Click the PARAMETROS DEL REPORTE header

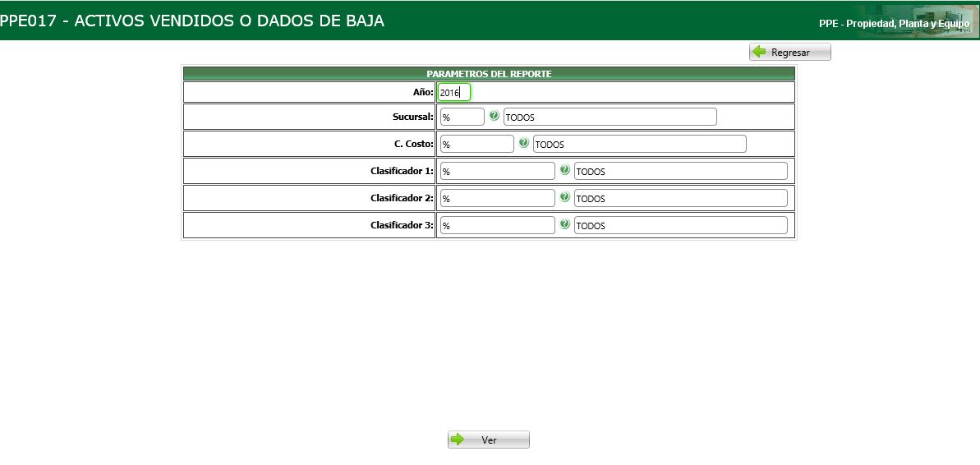point(489,74)
